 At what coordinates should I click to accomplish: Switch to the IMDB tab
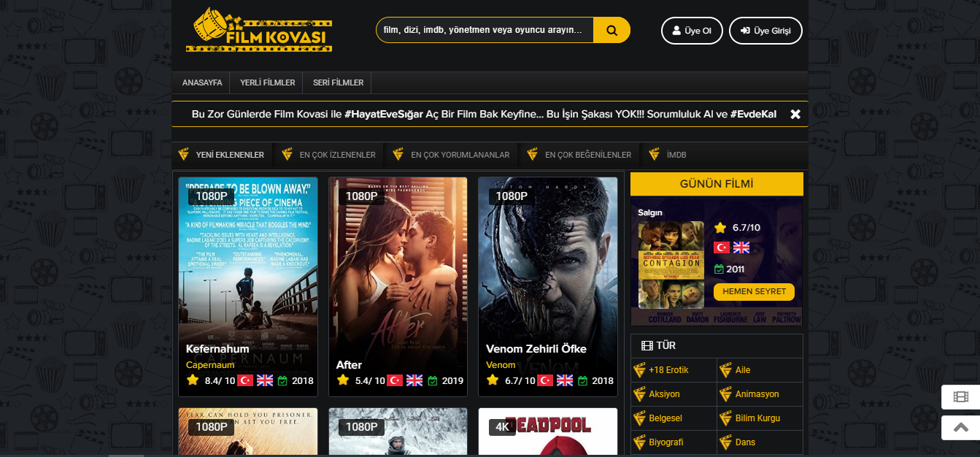coord(668,155)
